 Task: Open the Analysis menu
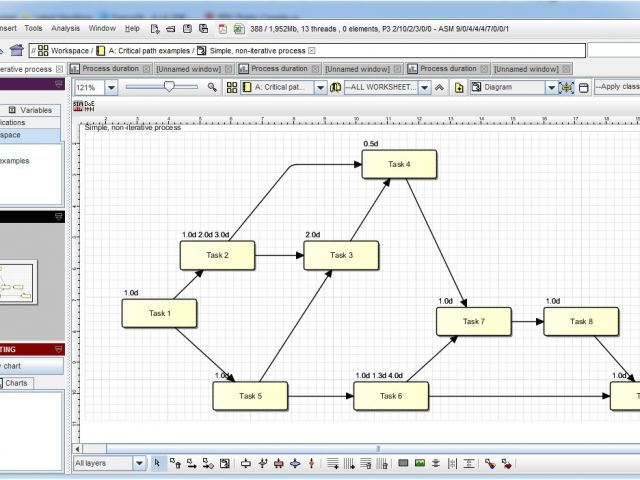[65, 29]
